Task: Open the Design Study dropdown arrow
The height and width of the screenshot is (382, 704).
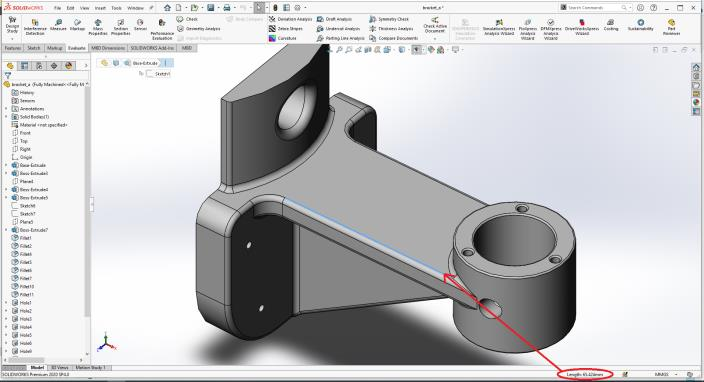Action: coord(12,39)
